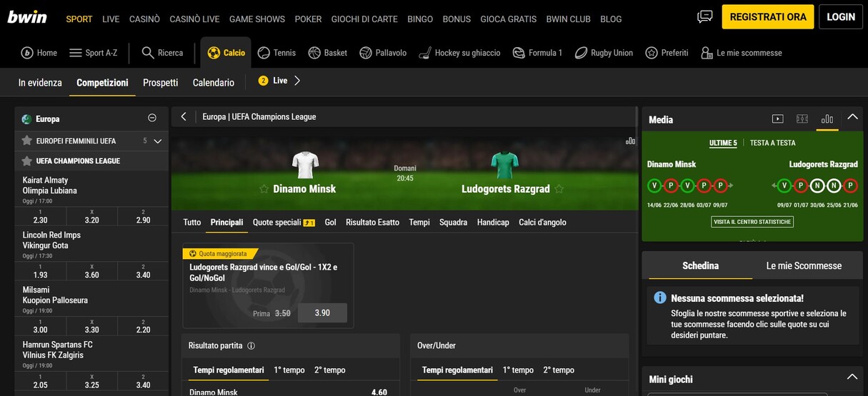This screenshot has width=868, height=396.
Task: Switch to In evidenza tab
Action: 40,83
